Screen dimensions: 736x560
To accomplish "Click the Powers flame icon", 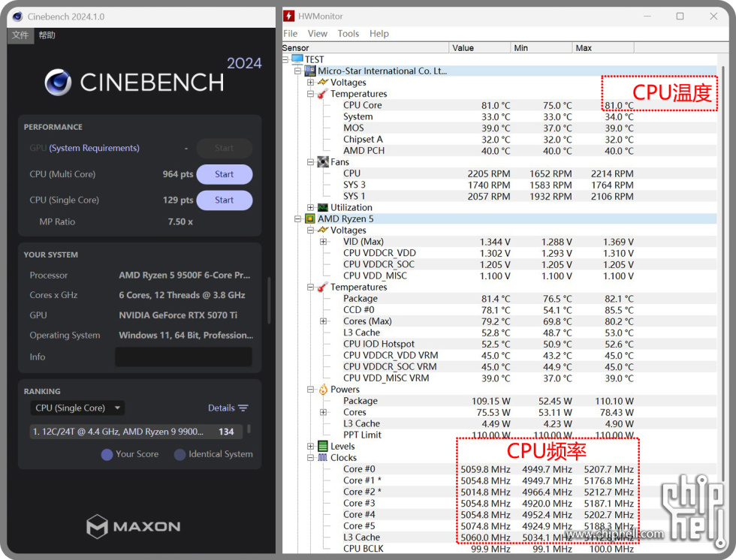I will pos(322,390).
